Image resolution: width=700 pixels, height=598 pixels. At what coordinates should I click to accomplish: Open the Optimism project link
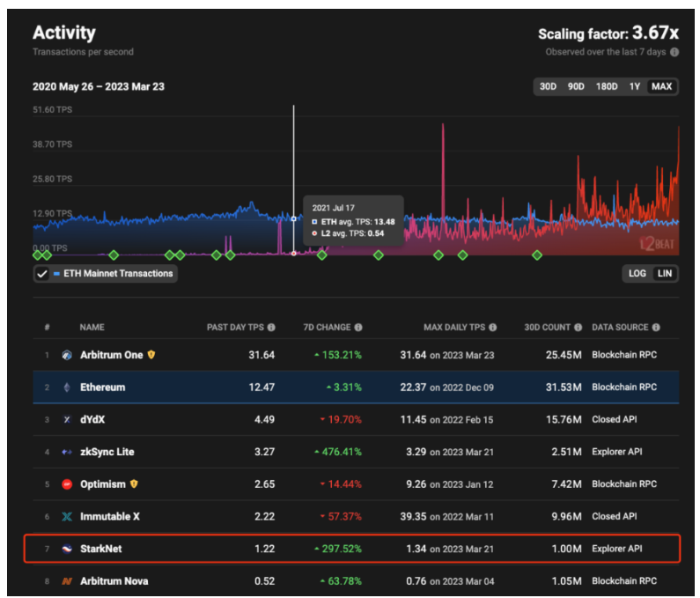(103, 484)
